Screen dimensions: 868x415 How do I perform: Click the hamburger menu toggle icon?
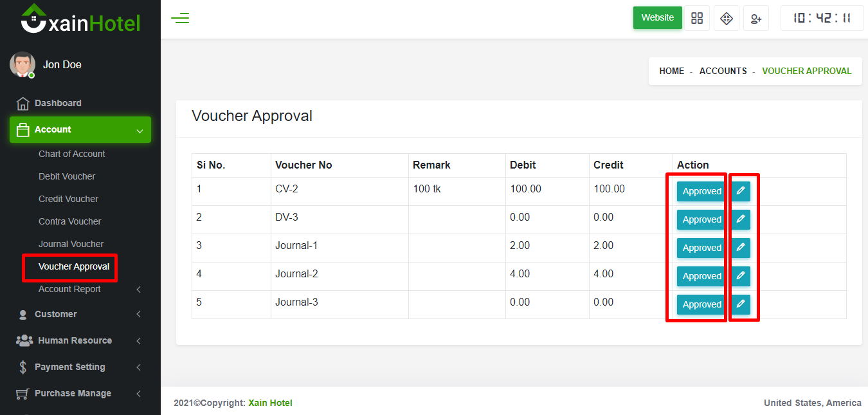180,18
